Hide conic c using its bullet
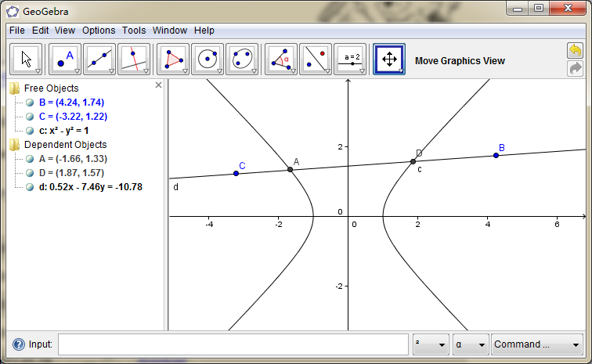 tap(30, 131)
